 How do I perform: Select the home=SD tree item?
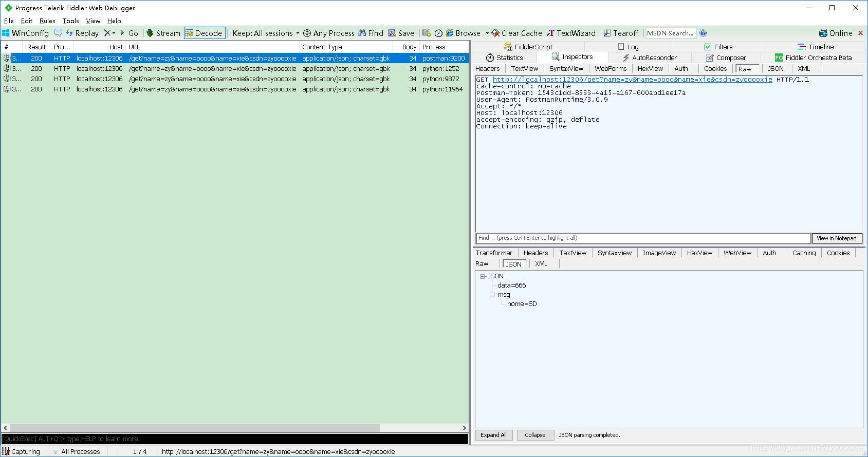tap(522, 304)
